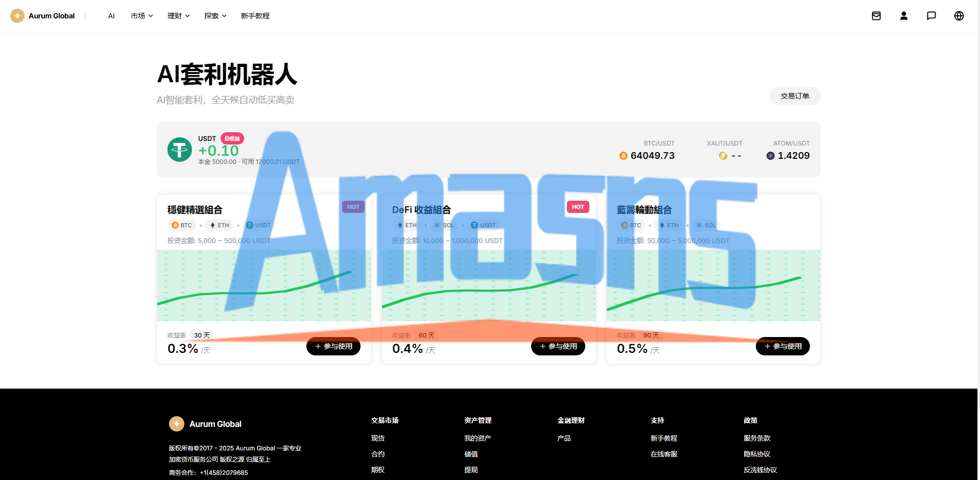Click the footer Aurum Global logo
The height and width of the screenshot is (480, 980).
[205, 424]
